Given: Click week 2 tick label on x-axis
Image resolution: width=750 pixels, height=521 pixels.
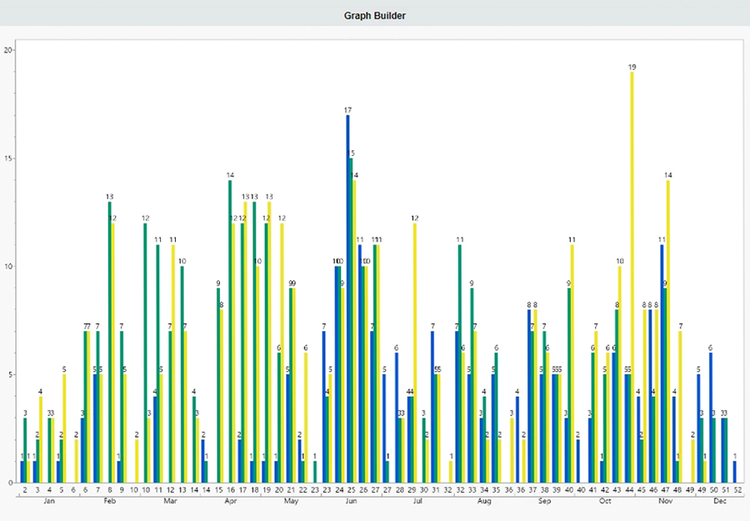Looking at the screenshot, I should pos(24,491).
